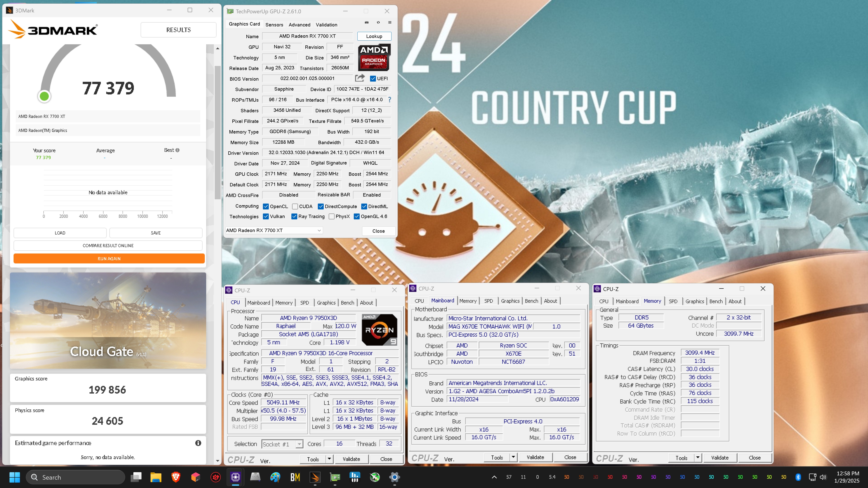
Task: Click Validate in the CPU-Z Memory window
Action: pos(720,458)
